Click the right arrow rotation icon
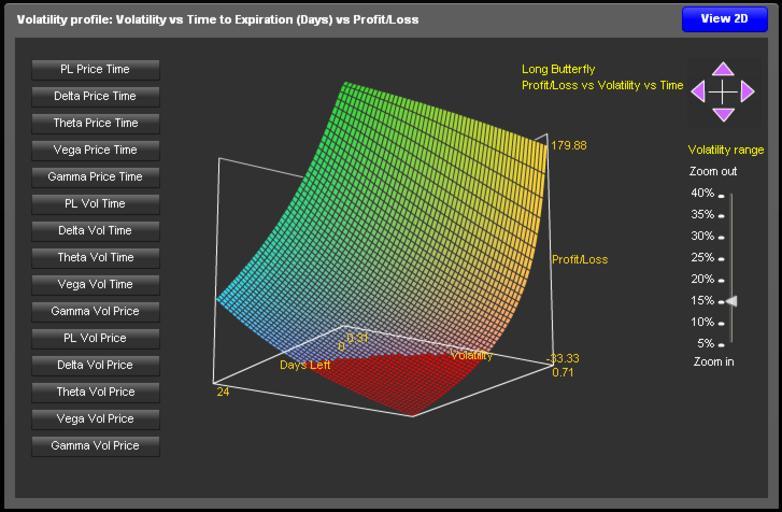 point(747,92)
